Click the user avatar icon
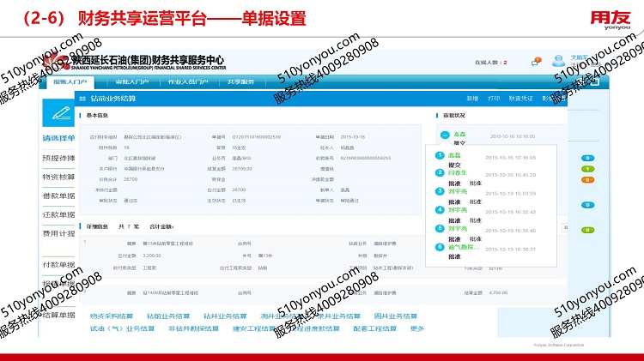Viewport: 644px width, 361px height. (x=558, y=61)
